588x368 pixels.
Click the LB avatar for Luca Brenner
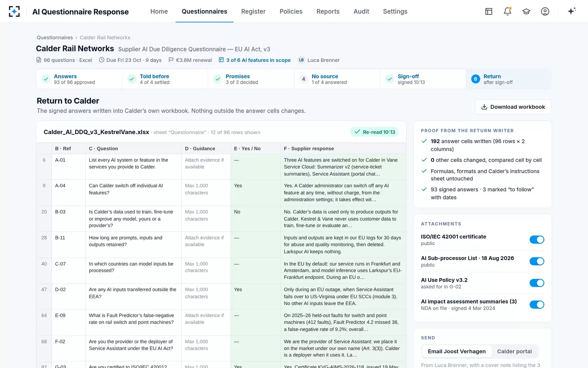coord(301,60)
